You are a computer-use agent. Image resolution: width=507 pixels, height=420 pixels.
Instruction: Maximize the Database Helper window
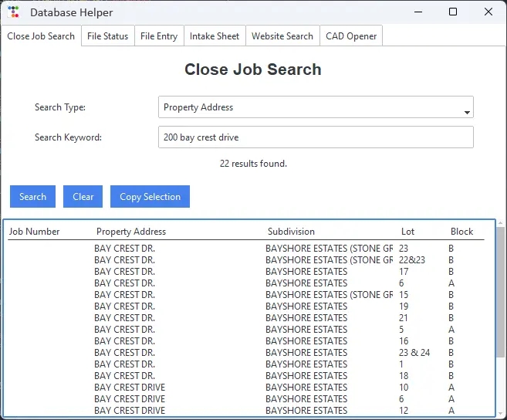click(x=453, y=12)
